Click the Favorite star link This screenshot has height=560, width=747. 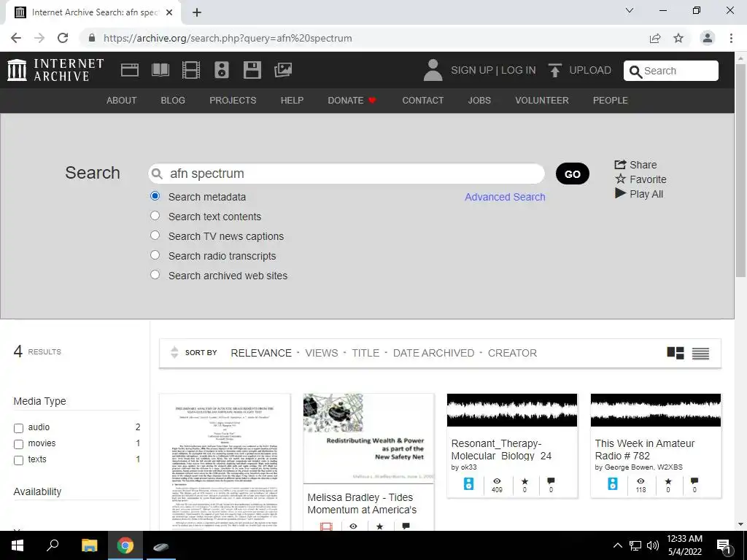pyautogui.click(x=640, y=179)
